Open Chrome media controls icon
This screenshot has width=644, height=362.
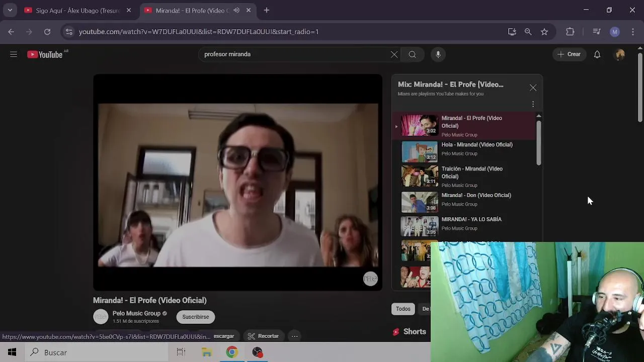597,32
